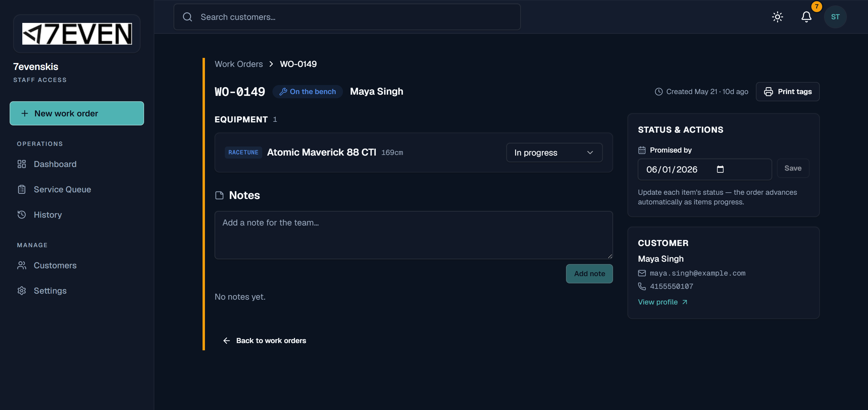Click Print tags button

pyautogui.click(x=788, y=92)
